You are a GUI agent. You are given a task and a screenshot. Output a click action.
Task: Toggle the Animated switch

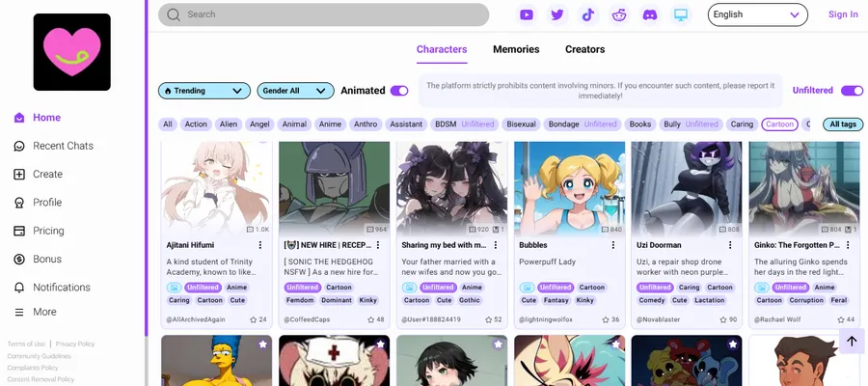click(399, 91)
